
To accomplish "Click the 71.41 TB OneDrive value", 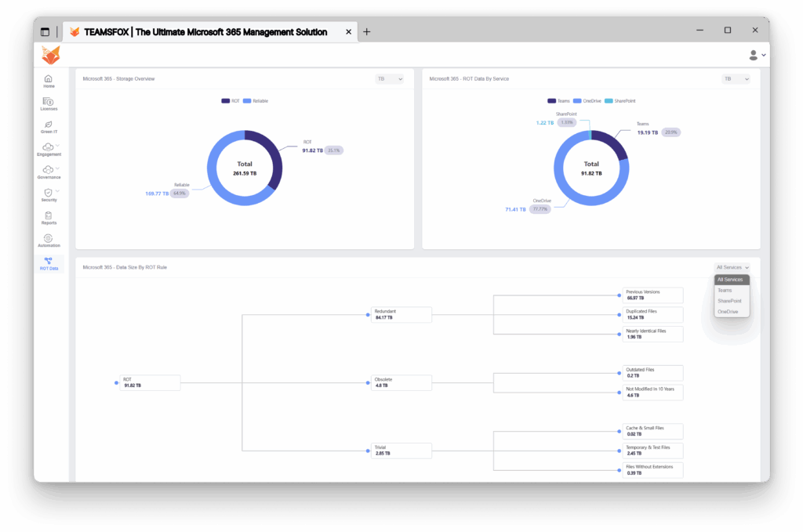I will pyautogui.click(x=515, y=210).
